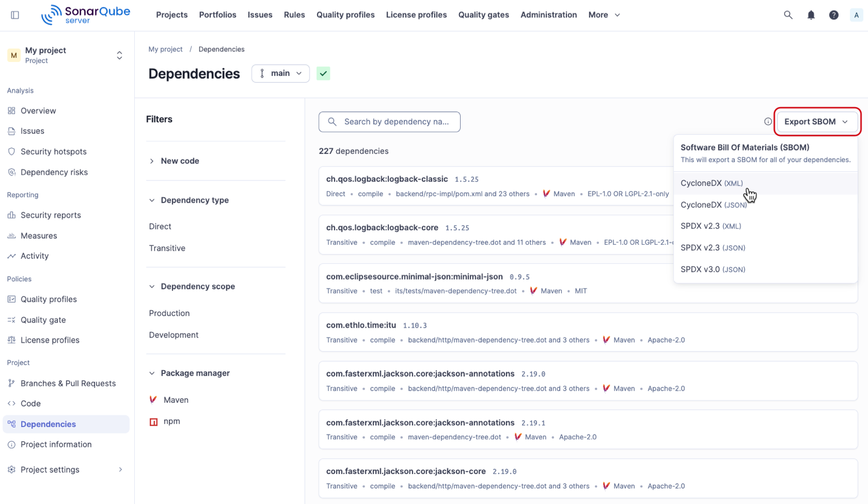The image size is (868, 504).
Task: Open Portfolios in top navigation
Action: [x=218, y=15]
